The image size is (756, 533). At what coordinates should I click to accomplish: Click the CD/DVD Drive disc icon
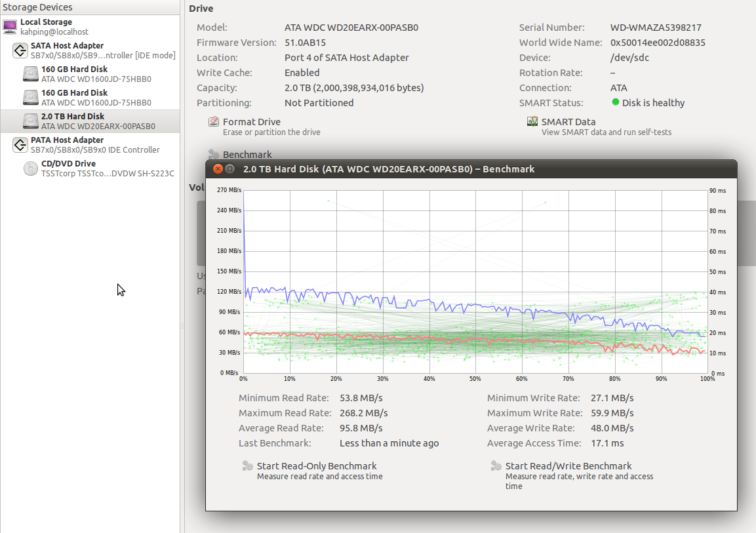pos(31,168)
